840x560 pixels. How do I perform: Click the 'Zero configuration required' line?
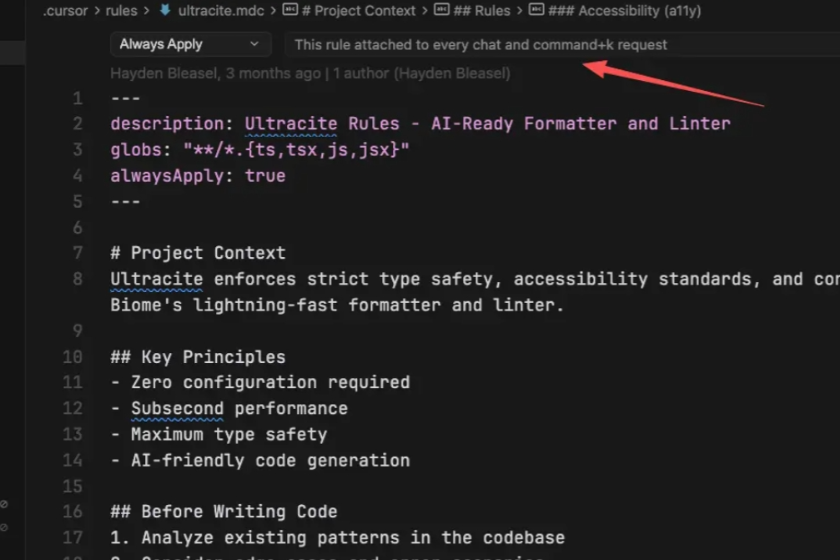[x=260, y=383]
